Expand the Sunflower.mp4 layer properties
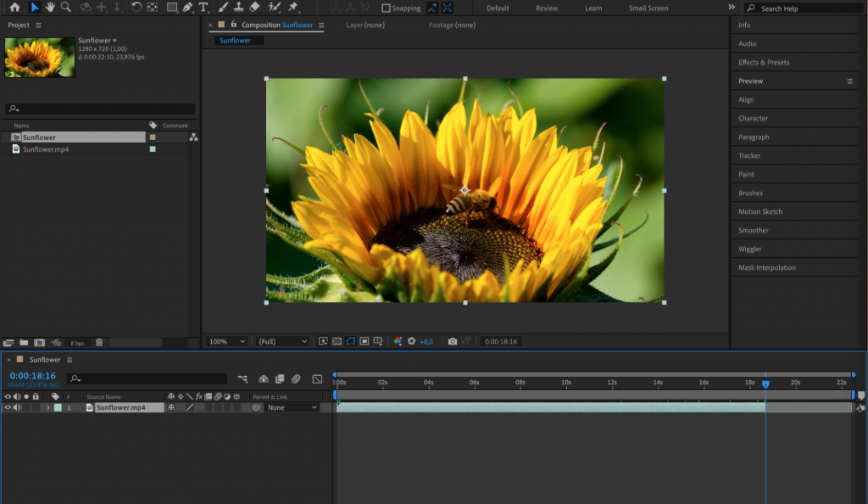The image size is (868, 504). [48, 407]
